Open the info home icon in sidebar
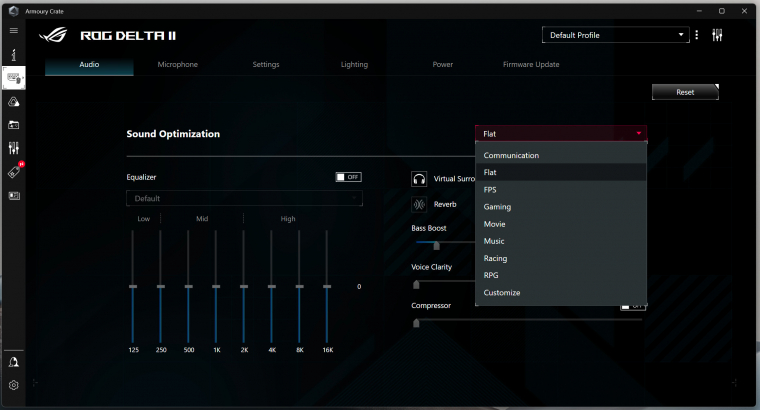 tap(14, 55)
